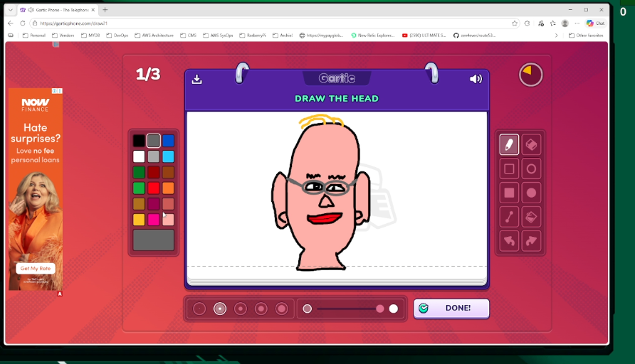The width and height of the screenshot is (635, 364).
Task: Expand hidden bookmarks overflow chevron
Action: 556,35
